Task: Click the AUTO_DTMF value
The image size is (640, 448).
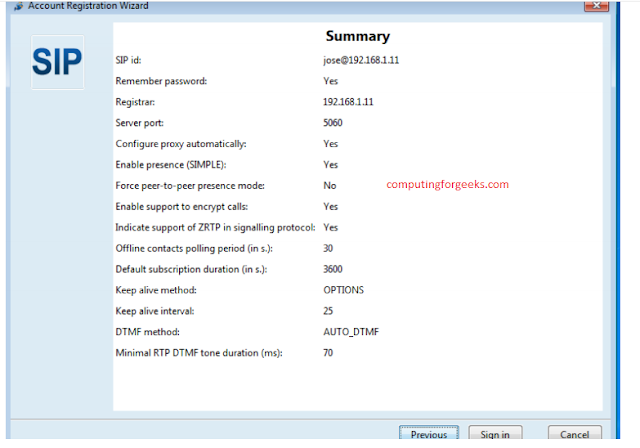Action: pyautogui.click(x=351, y=332)
